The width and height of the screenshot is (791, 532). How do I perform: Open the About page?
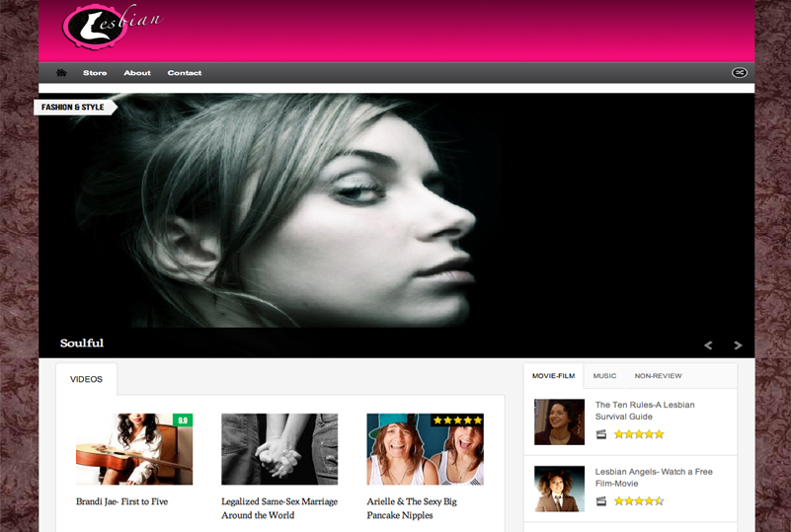(x=137, y=73)
